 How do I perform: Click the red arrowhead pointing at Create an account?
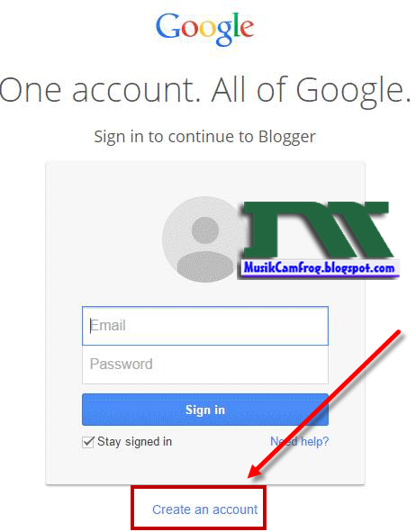[x=258, y=468]
